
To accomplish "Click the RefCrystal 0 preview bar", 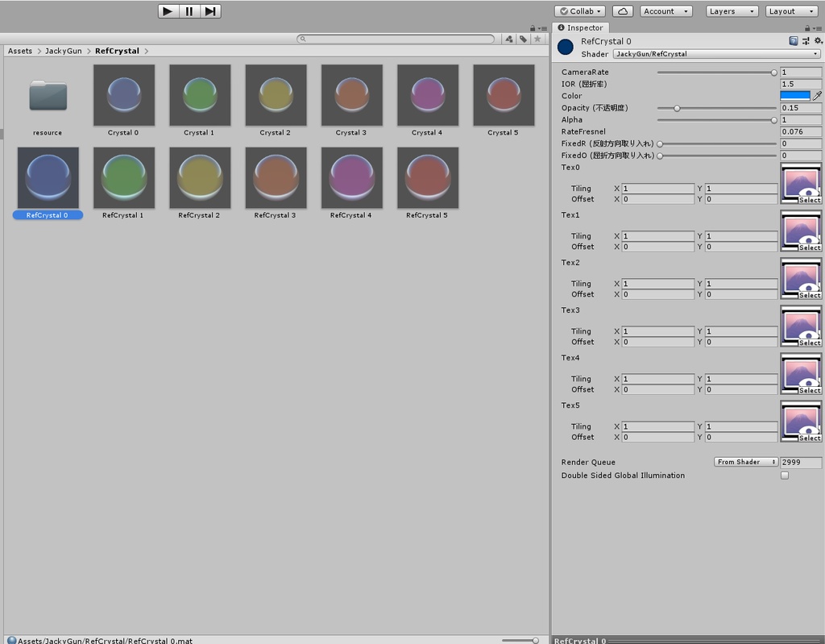I will pos(688,640).
